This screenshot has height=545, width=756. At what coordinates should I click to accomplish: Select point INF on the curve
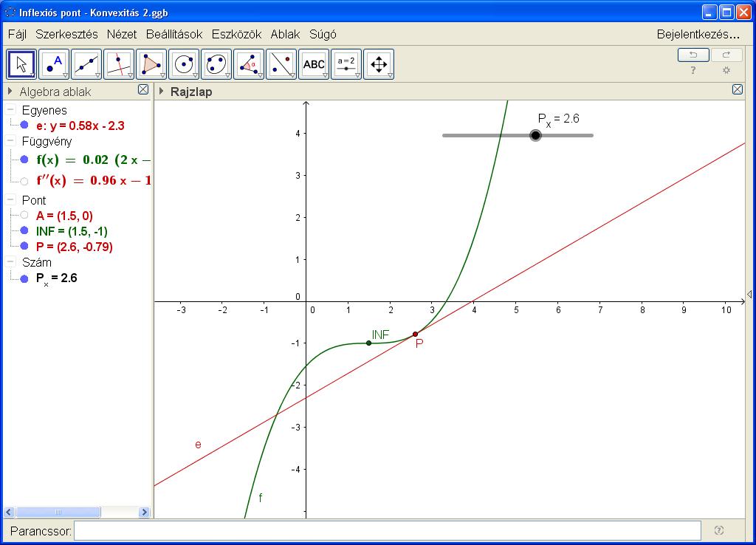369,343
